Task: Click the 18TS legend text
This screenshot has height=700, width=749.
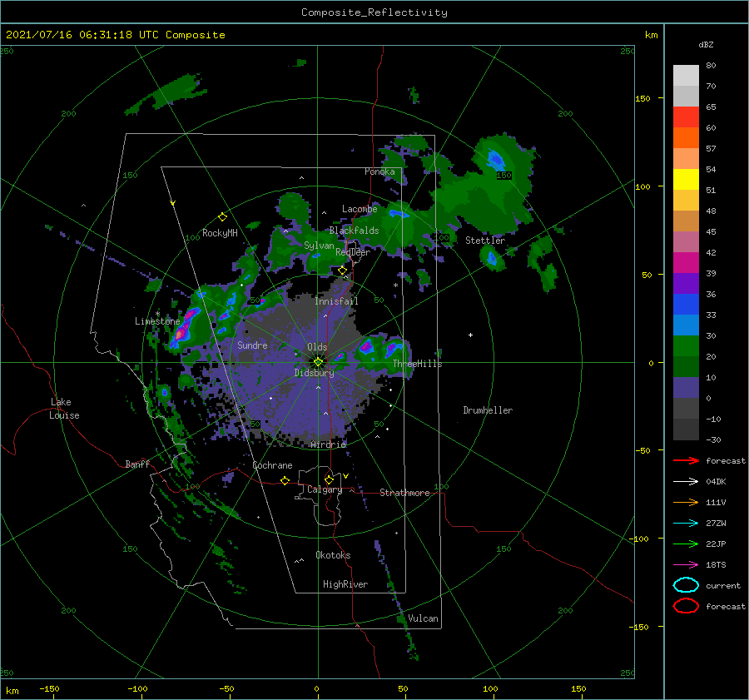Action: [x=716, y=565]
